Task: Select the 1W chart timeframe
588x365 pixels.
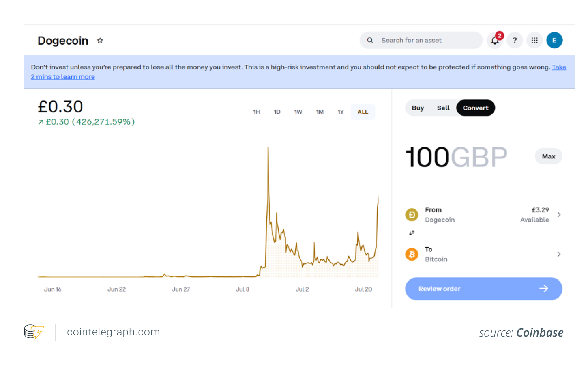Action: point(298,112)
